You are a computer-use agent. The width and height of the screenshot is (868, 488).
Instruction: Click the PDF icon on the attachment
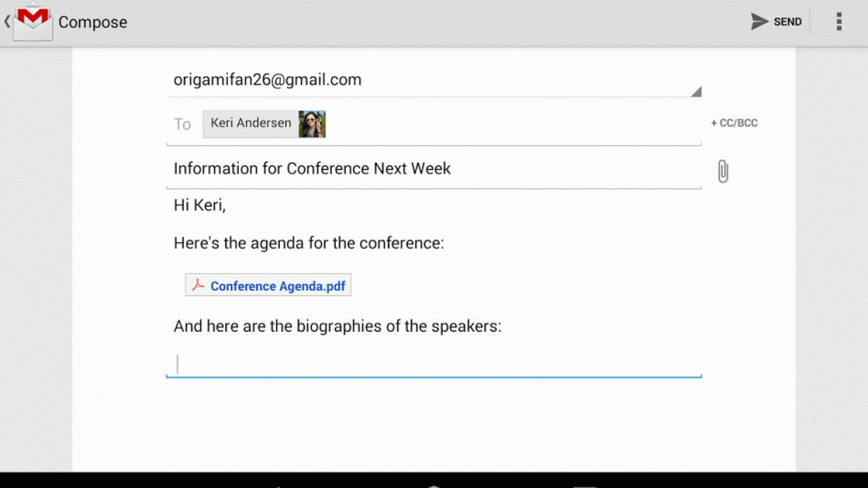[x=197, y=286]
